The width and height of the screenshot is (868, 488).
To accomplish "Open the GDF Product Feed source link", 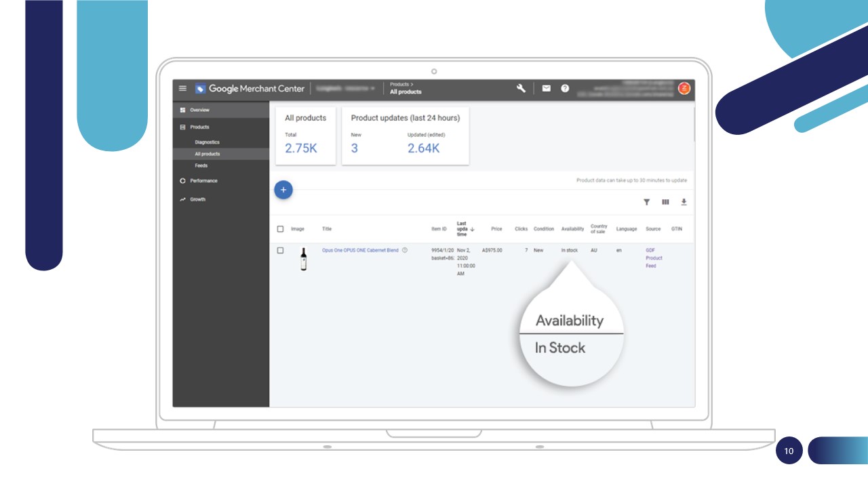I will [x=654, y=258].
